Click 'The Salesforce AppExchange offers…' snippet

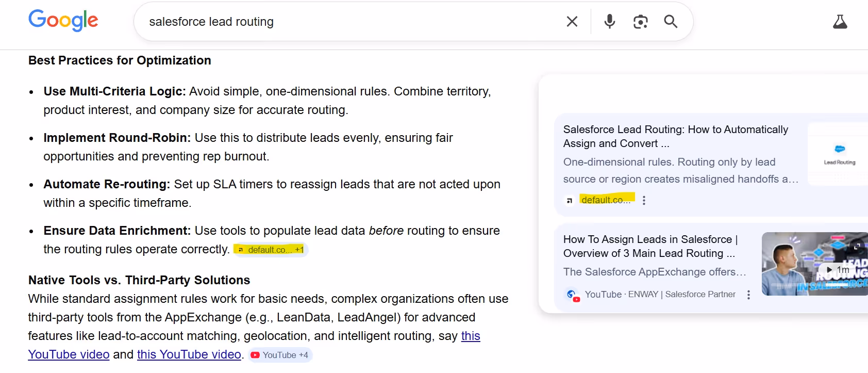pos(655,272)
